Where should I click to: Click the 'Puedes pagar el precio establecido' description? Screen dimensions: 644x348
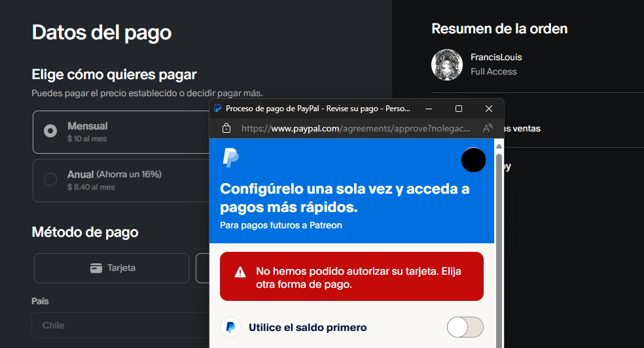[147, 93]
